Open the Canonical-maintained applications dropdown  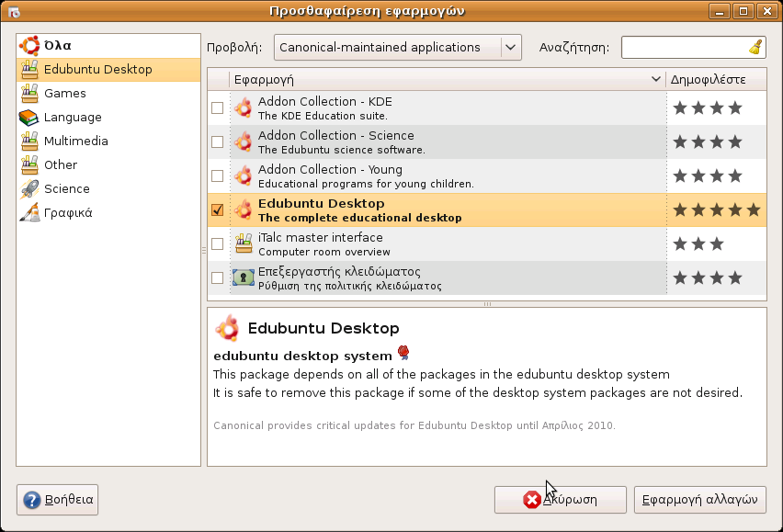(398, 48)
